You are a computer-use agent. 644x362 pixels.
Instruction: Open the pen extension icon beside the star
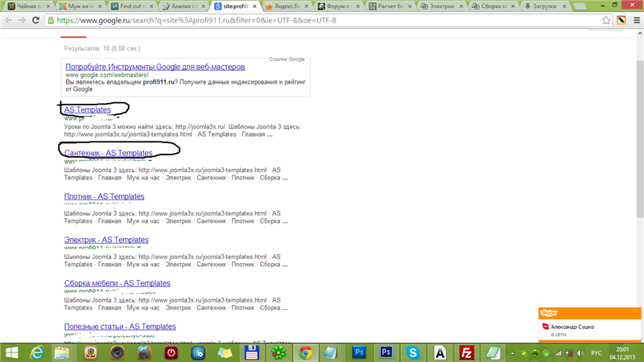point(621,20)
